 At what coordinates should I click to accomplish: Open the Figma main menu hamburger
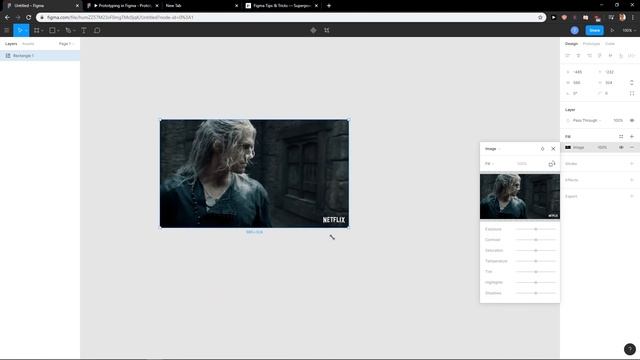[x=7, y=30]
